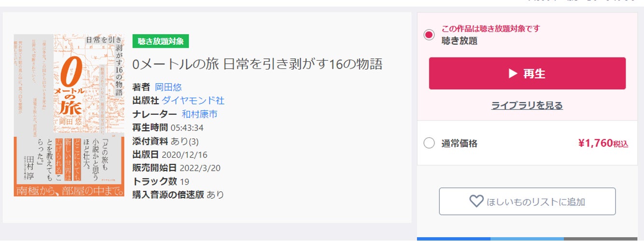Click the book title heading text
The width and height of the screenshot is (644, 241).
tap(257, 65)
